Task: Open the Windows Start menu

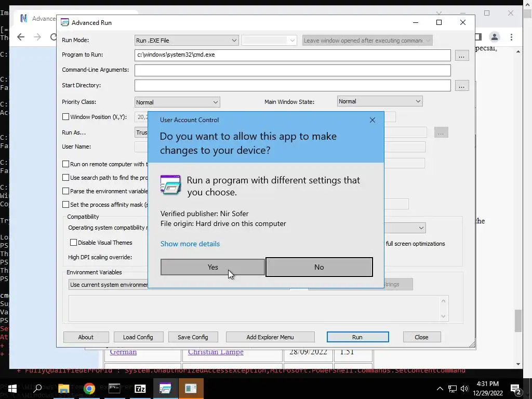Action: tap(12, 389)
